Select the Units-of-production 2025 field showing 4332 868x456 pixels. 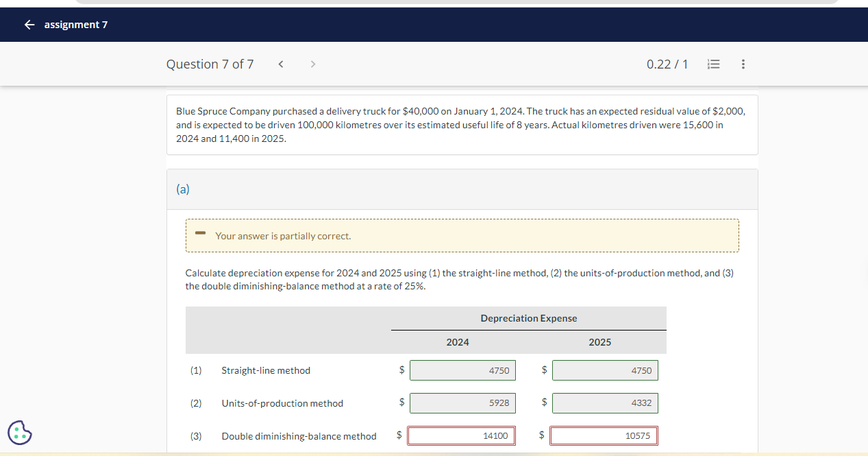click(x=605, y=403)
